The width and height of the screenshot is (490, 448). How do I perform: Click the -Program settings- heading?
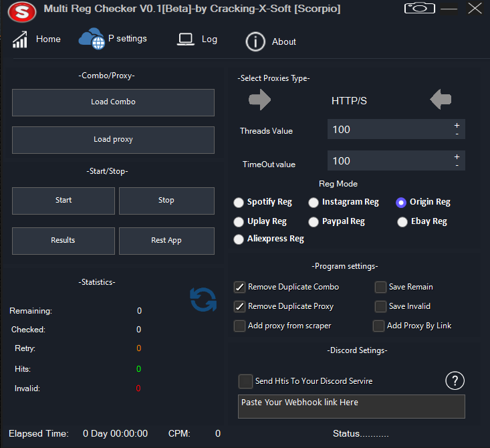point(345,266)
